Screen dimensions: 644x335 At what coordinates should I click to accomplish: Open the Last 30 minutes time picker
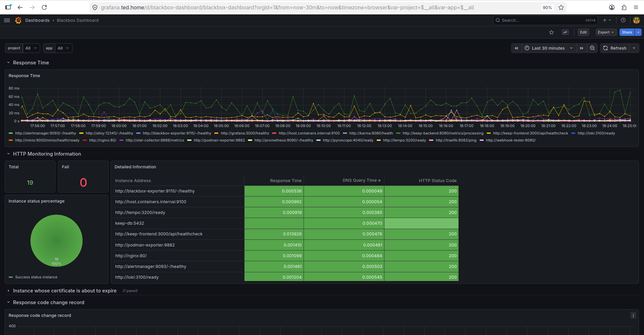(549, 48)
